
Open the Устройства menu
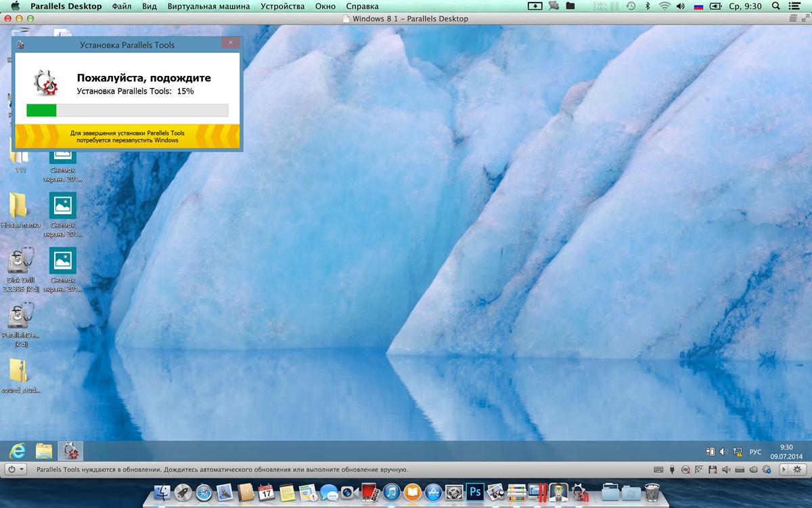[282, 6]
